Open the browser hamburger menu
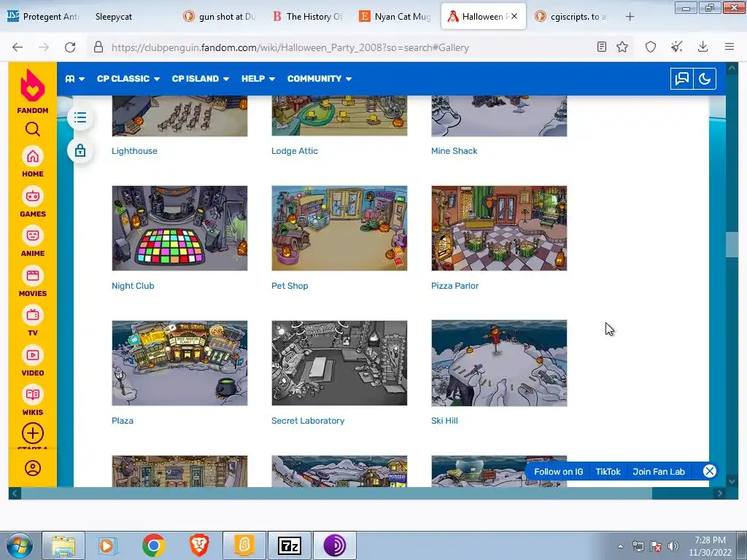 tap(729, 47)
